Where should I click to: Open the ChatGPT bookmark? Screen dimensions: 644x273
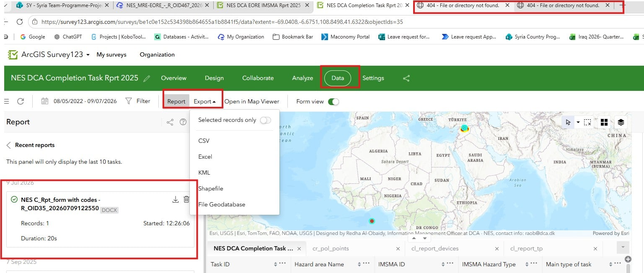(x=68, y=37)
